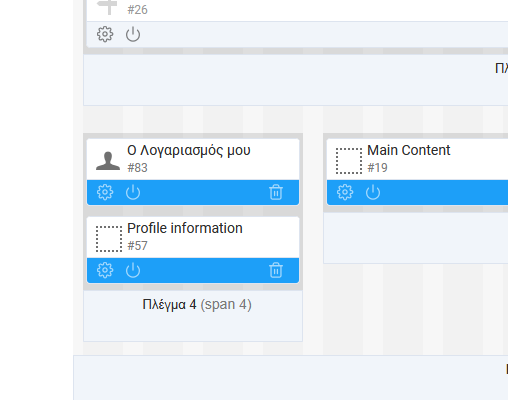Open settings gear for Profile information
Screen dimensions: 508x400
pyautogui.click(x=105, y=270)
